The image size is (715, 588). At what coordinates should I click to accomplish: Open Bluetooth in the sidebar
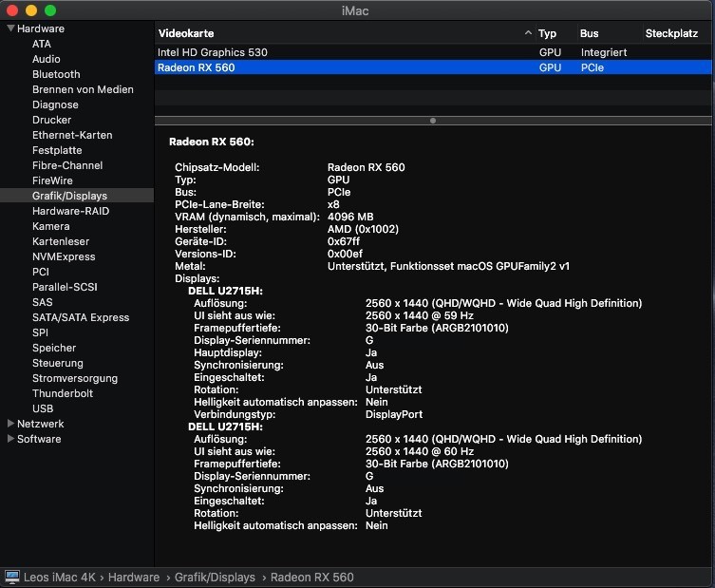click(56, 74)
